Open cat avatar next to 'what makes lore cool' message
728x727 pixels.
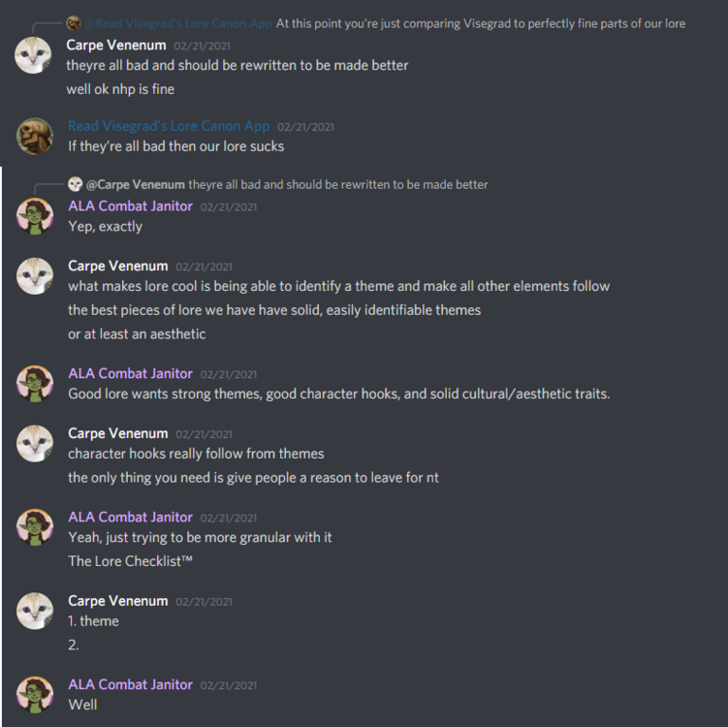click(x=35, y=276)
